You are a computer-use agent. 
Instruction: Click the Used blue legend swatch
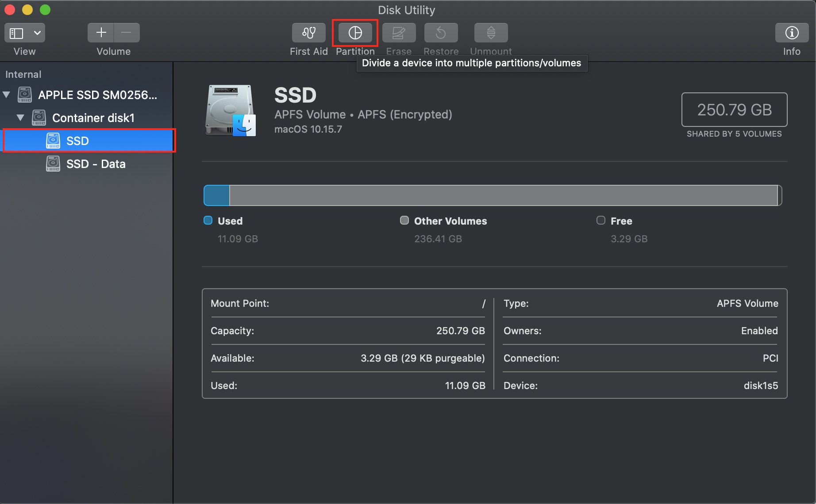point(208,221)
